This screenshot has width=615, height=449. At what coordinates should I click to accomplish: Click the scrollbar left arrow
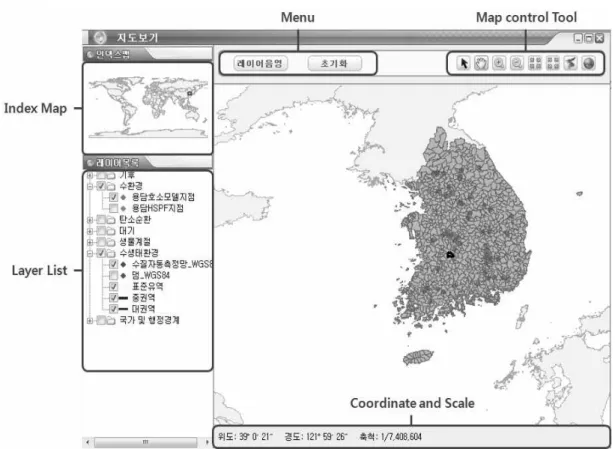87,442
